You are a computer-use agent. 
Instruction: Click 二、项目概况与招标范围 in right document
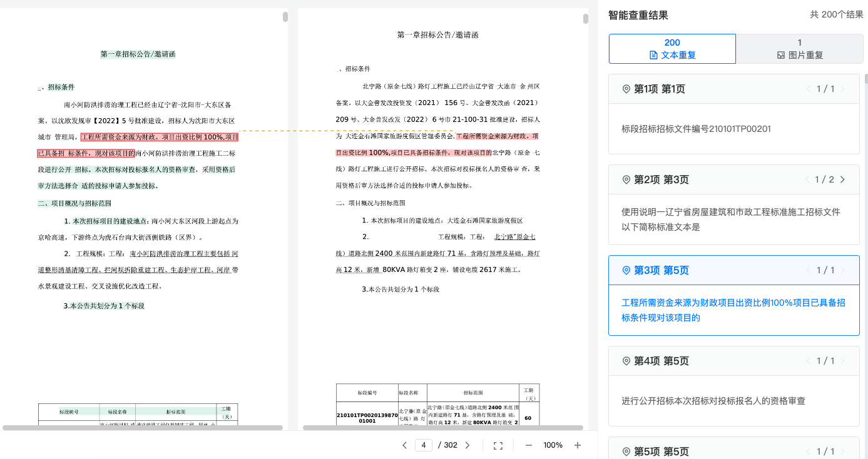(x=370, y=203)
